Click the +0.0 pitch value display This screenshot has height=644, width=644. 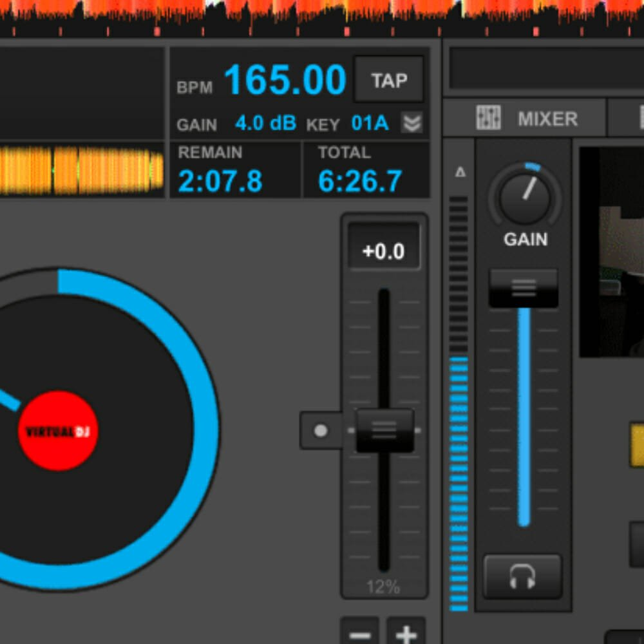point(384,251)
